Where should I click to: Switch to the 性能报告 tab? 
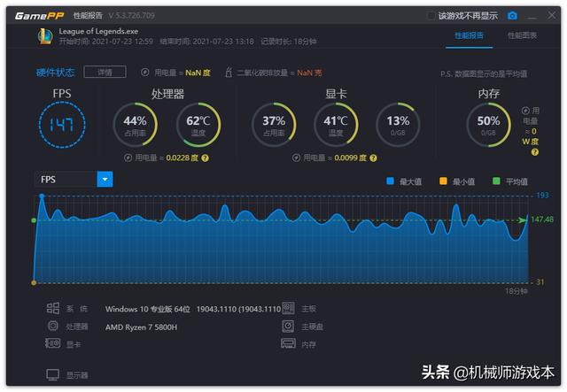point(469,35)
